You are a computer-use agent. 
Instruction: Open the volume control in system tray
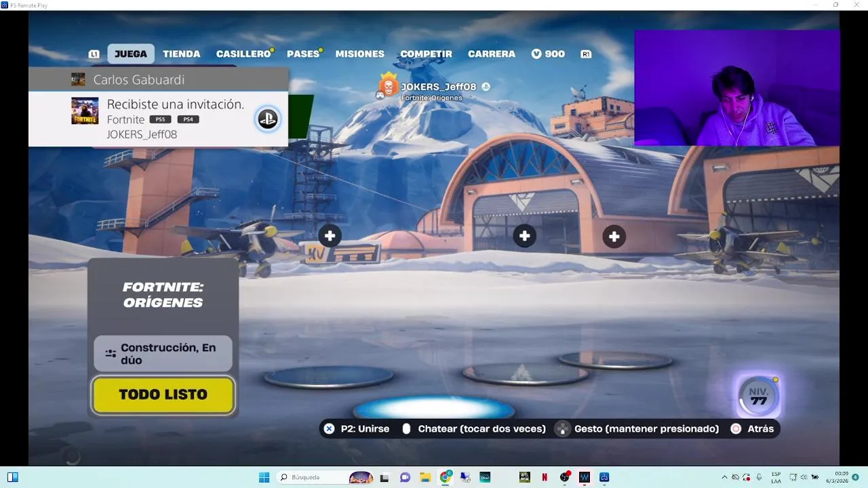tap(804, 477)
